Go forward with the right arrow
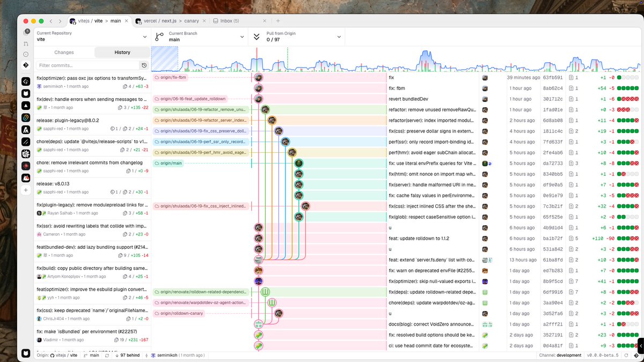 point(60,21)
